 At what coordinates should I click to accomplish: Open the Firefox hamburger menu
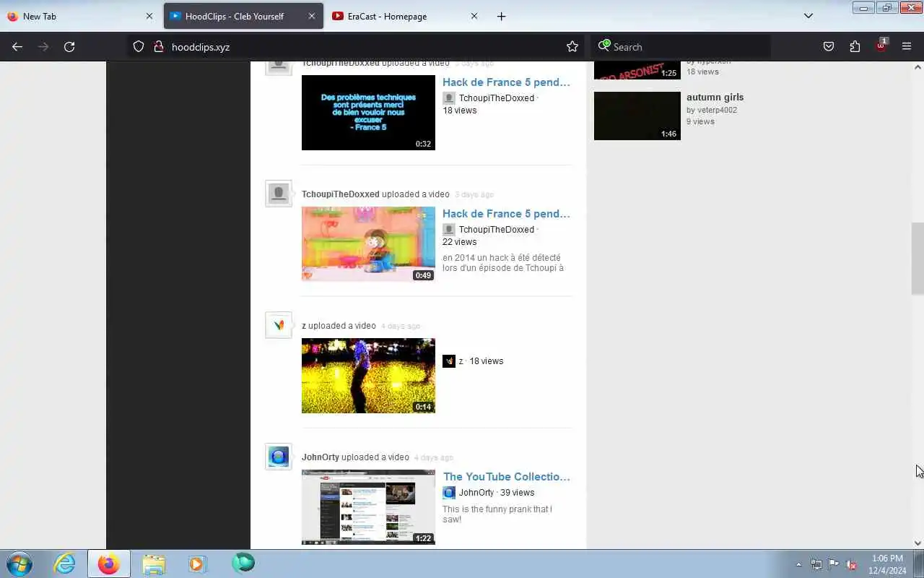[x=907, y=47]
